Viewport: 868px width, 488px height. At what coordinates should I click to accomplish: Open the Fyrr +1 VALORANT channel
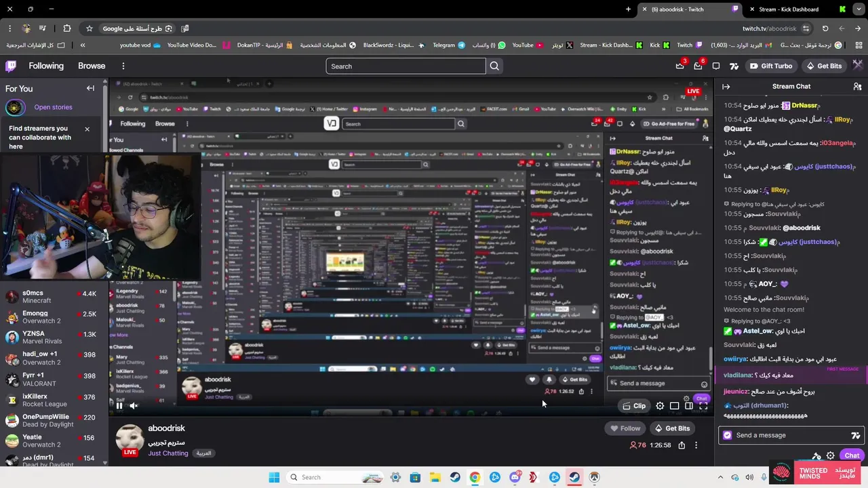[53, 379]
